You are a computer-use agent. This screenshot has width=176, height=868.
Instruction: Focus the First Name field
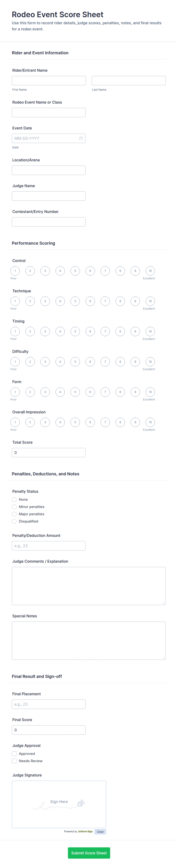click(49, 80)
